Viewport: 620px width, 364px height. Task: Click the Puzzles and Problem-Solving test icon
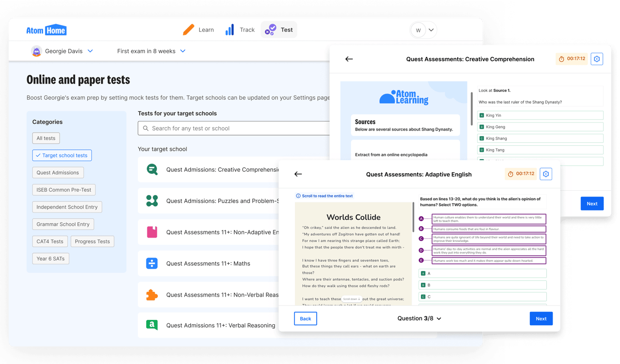pyautogui.click(x=152, y=201)
